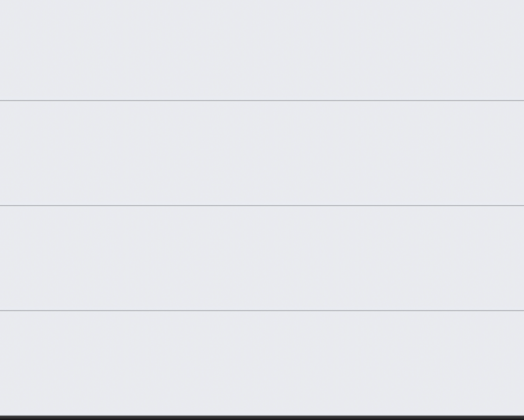Select the first empty list row
The image size is (524, 420).
[262, 50]
